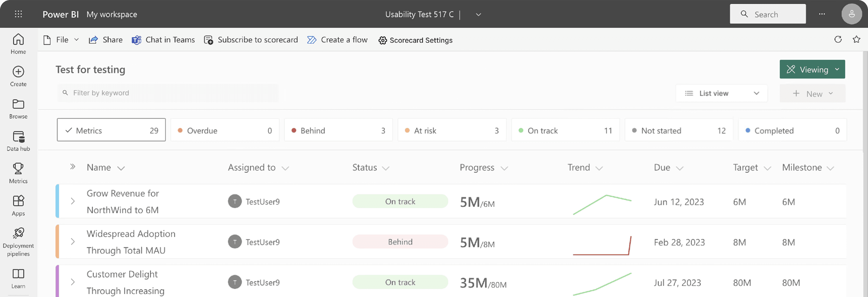
Task: Click the Create a flow button
Action: 337,40
